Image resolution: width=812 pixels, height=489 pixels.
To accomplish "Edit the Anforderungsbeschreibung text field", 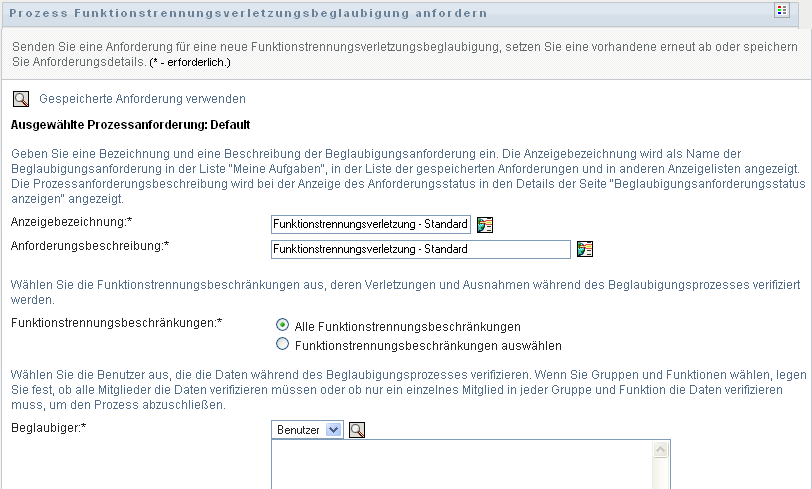I will [x=420, y=249].
